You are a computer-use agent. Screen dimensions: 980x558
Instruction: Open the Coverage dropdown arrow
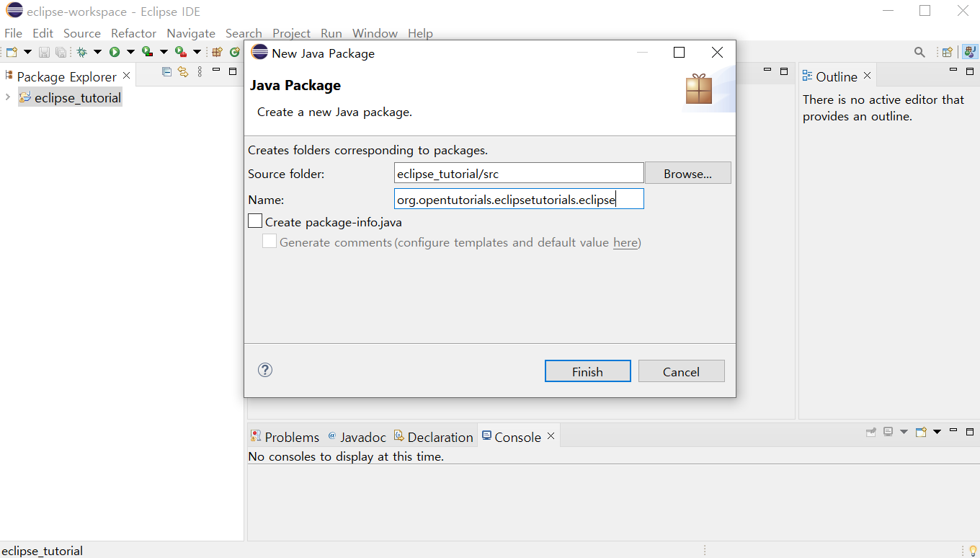[x=164, y=52]
